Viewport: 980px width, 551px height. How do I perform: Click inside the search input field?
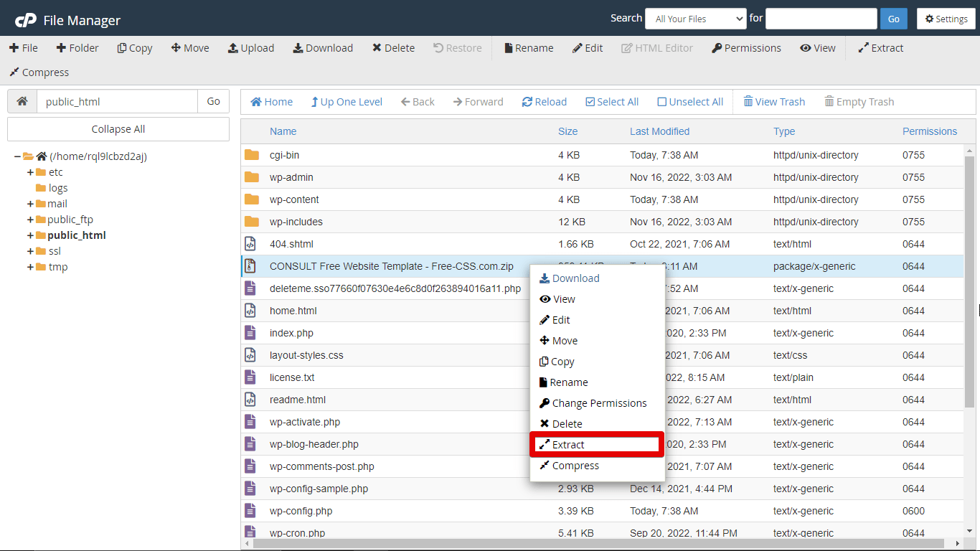click(821, 18)
